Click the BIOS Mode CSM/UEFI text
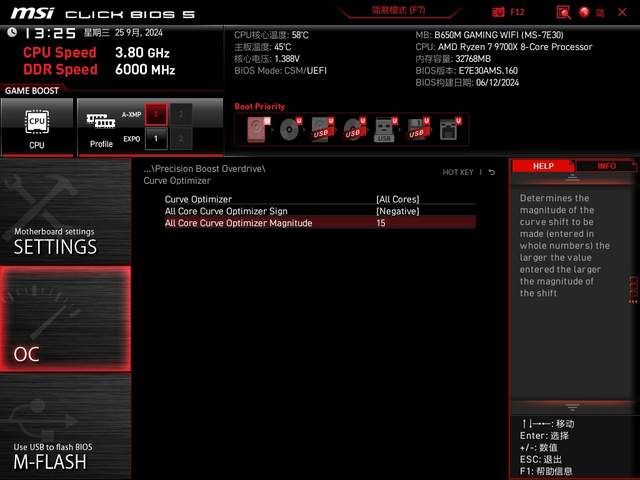 (x=280, y=71)
